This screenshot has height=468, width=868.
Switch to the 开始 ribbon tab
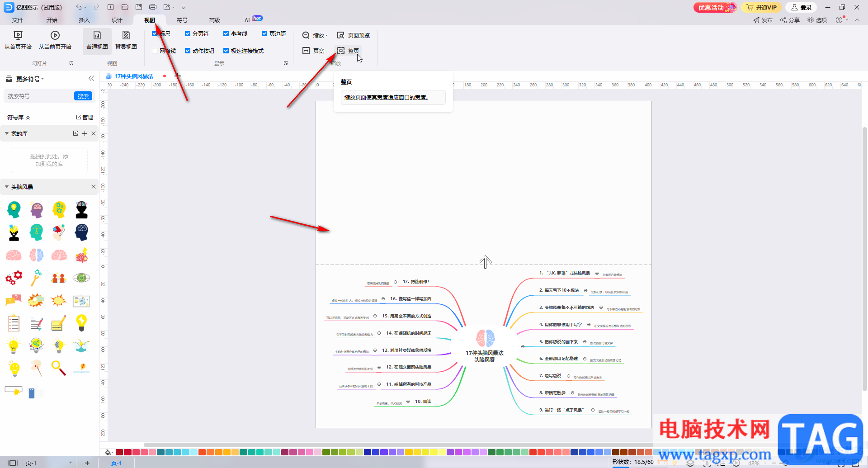(52, 20)
